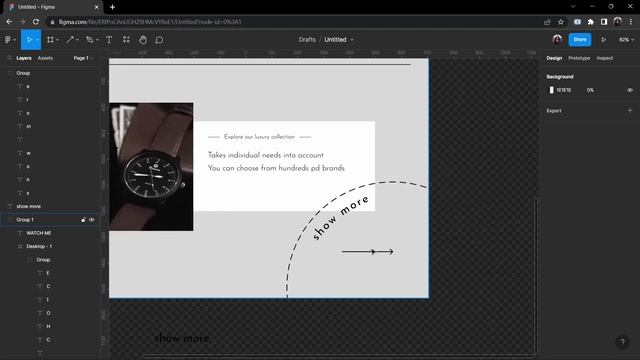
Task: Select the Frame tool
Action: 50,40
